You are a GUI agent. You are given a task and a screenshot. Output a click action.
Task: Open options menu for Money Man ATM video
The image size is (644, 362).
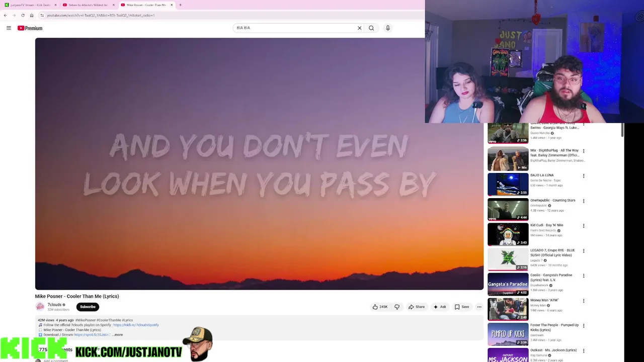coord(584,301)
